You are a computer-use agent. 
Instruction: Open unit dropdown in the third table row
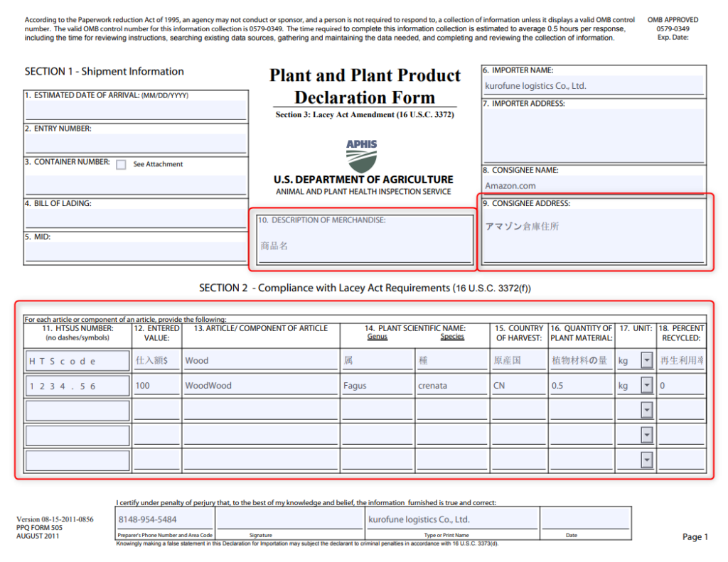[646, 411]
